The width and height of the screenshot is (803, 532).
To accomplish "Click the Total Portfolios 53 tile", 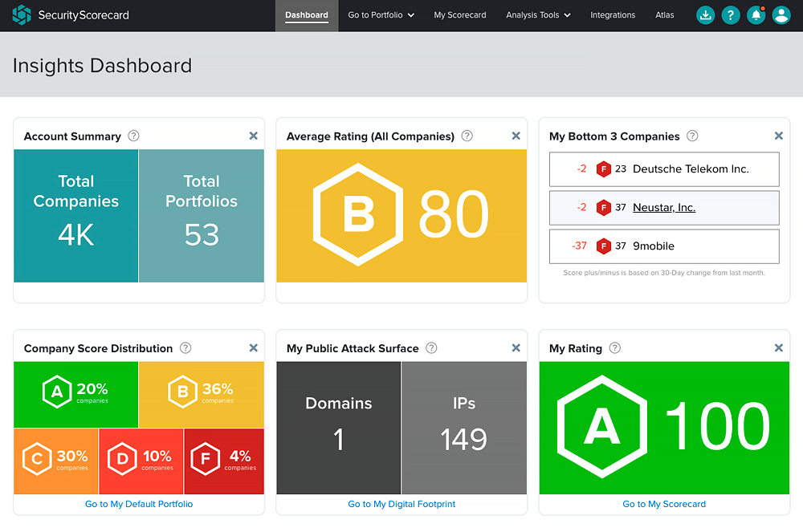I will (x=202, y=216).
